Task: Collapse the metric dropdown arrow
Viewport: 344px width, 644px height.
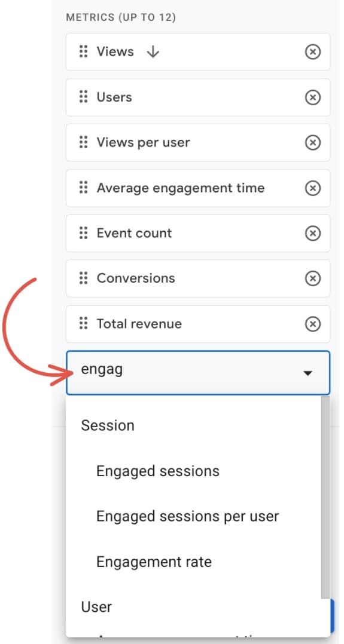Action: click(x=308, y=373)
